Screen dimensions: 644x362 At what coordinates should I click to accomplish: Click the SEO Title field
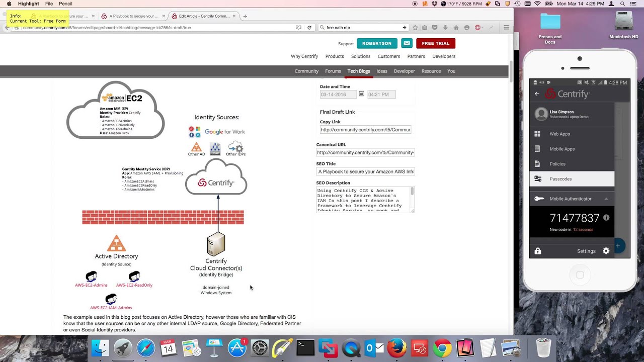coord(365,171)
